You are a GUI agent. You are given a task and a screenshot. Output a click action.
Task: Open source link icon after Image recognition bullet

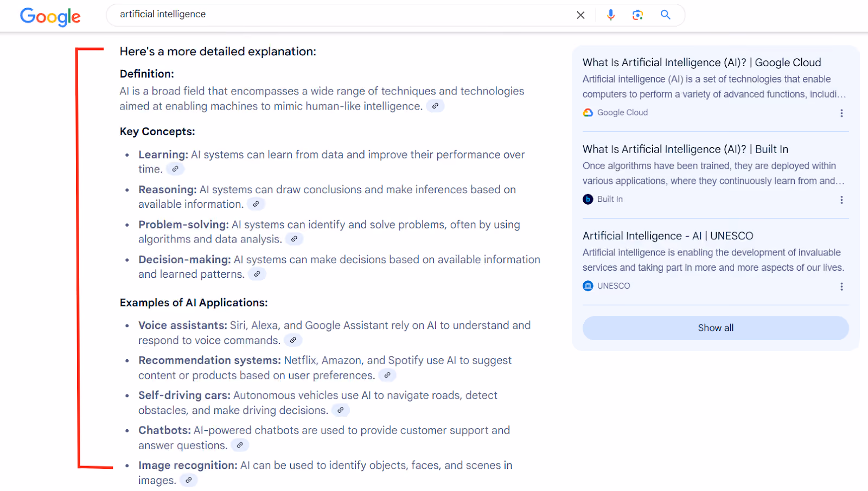[x=188, y=480]
